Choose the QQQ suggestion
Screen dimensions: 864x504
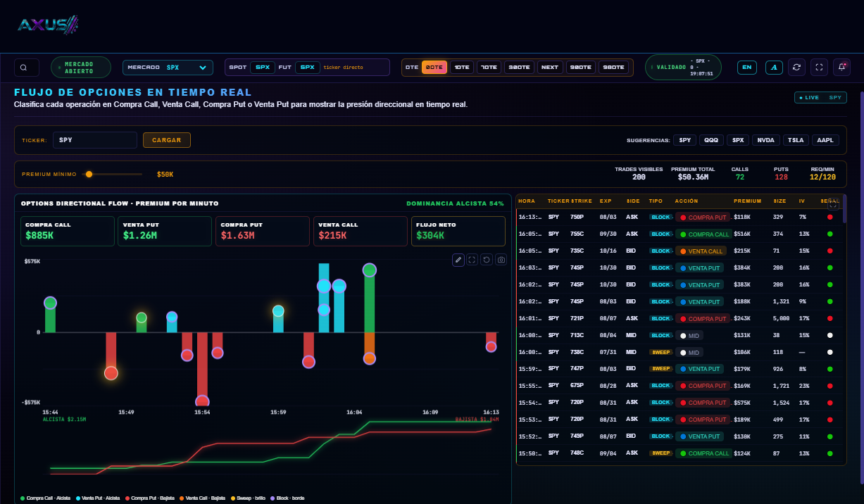pos(711,140)
